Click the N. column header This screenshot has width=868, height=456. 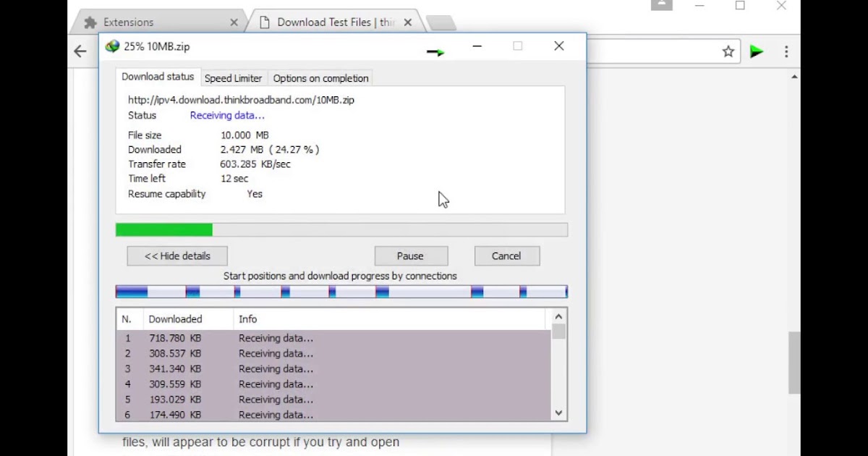point(129,319)
